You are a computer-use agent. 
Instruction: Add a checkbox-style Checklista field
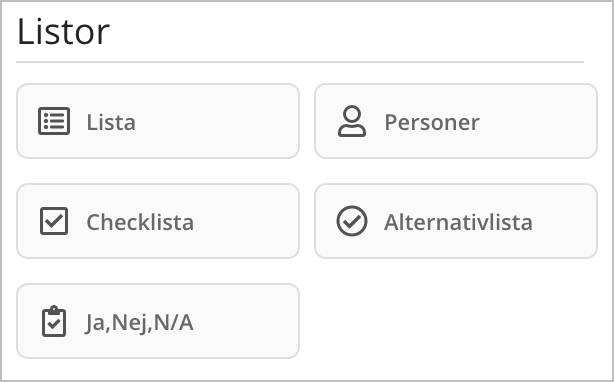pyautogui.click(x=158, y=221)
